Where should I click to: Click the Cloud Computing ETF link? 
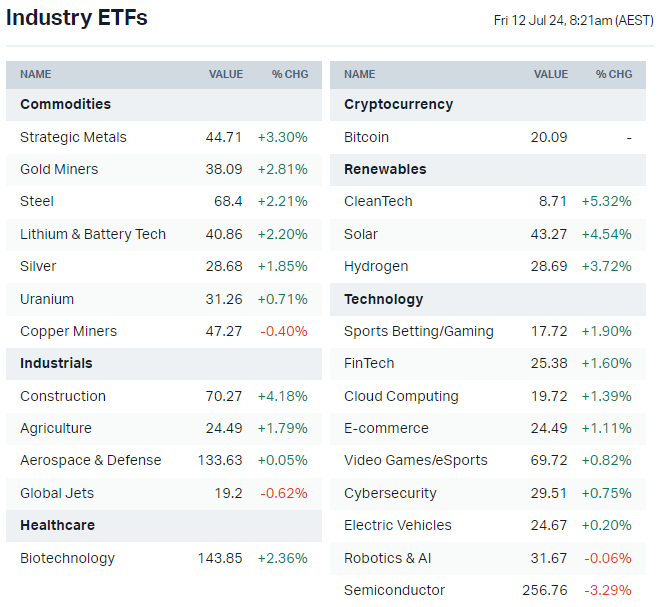(401, 396)
